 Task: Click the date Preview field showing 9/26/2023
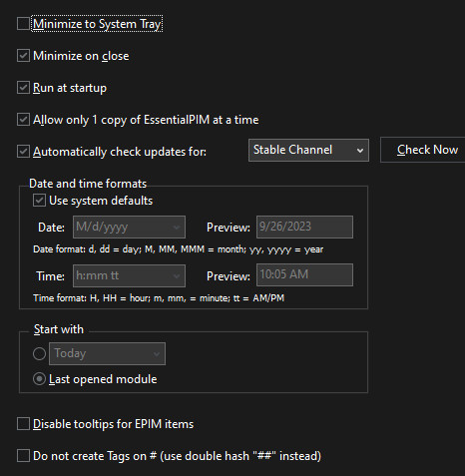point(304,227)
